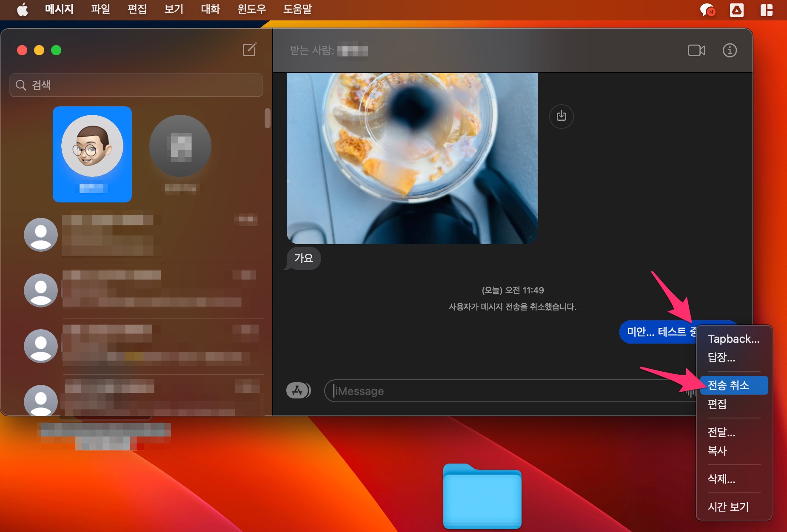Choose 답장... from context menu
This screenshot has width=787, height=532.
[x=734, y=357]
